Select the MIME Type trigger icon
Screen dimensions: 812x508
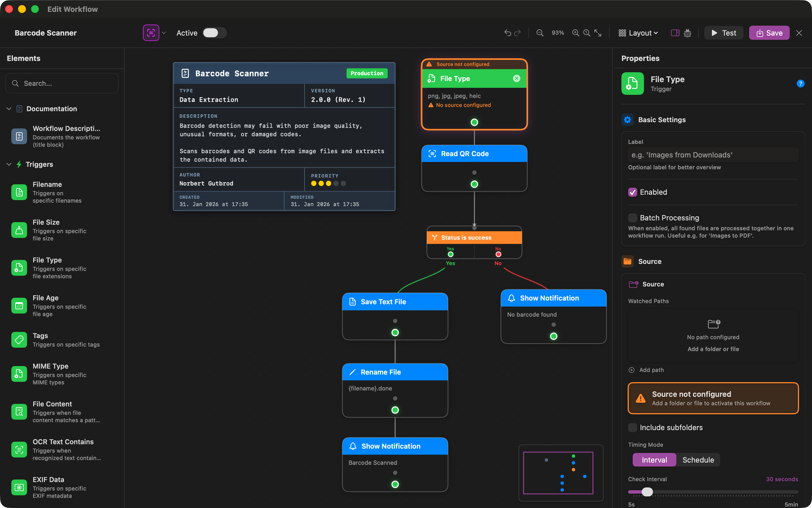tap(19, 374)
